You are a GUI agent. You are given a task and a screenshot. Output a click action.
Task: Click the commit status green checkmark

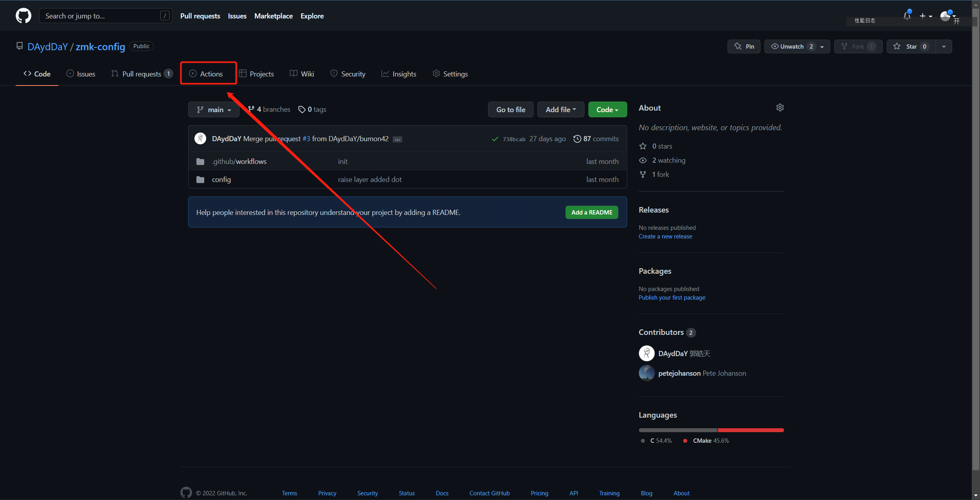point(495,139)
